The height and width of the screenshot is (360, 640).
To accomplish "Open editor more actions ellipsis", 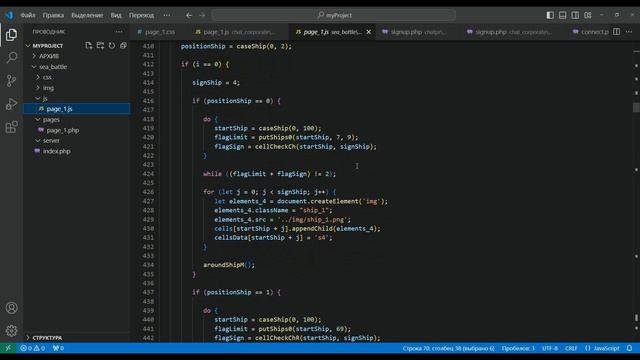I will click(629, 31).
